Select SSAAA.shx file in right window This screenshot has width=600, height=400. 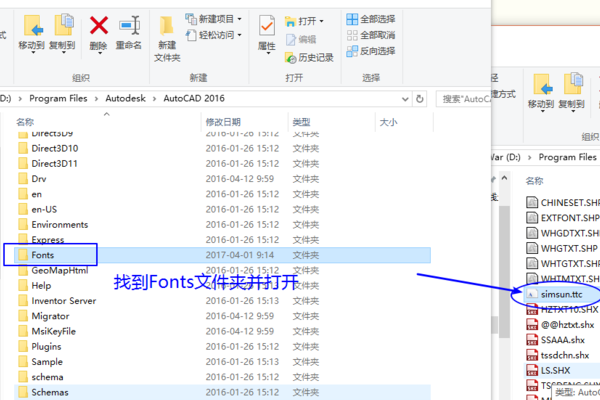coord(556,340)
